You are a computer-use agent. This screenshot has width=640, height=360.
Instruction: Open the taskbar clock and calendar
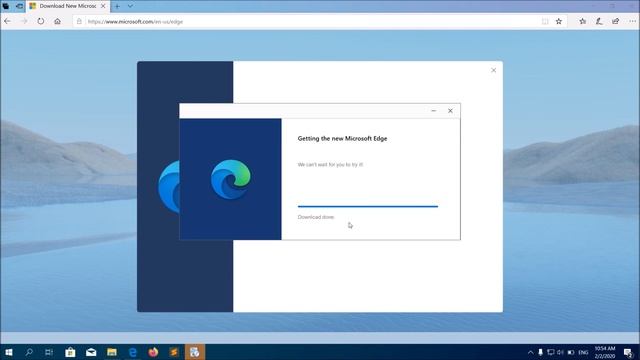coord(604,352)
